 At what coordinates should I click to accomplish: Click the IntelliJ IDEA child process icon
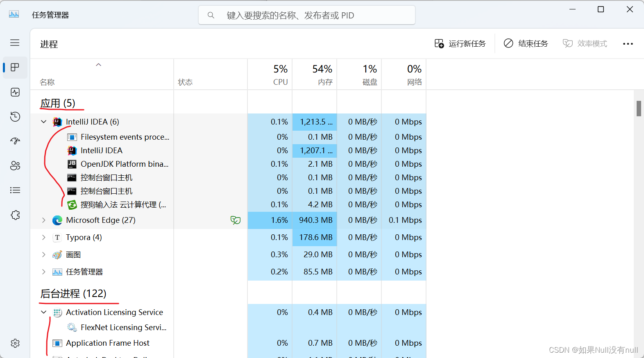tap(72, 150)
